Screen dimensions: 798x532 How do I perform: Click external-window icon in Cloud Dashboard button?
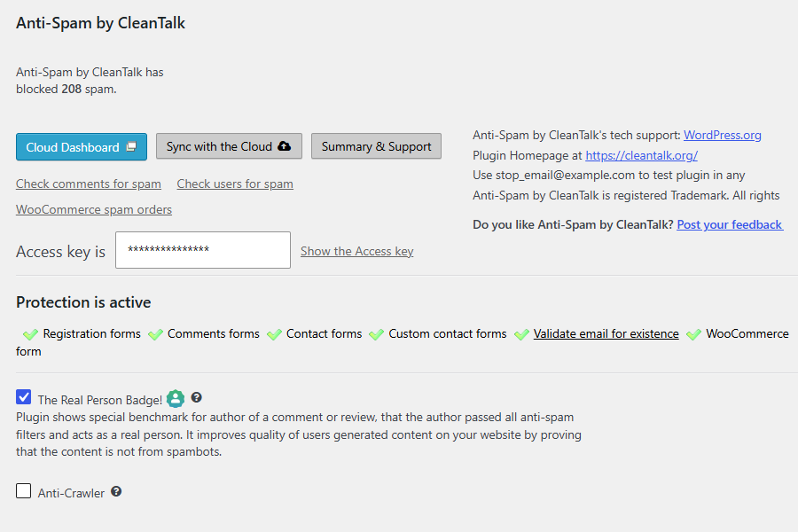(x=131, y=146)
